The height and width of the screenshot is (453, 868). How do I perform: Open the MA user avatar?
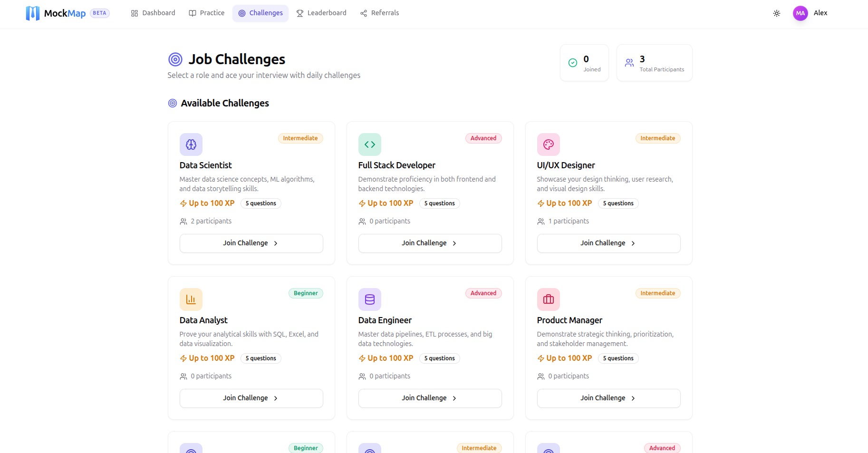800,13
